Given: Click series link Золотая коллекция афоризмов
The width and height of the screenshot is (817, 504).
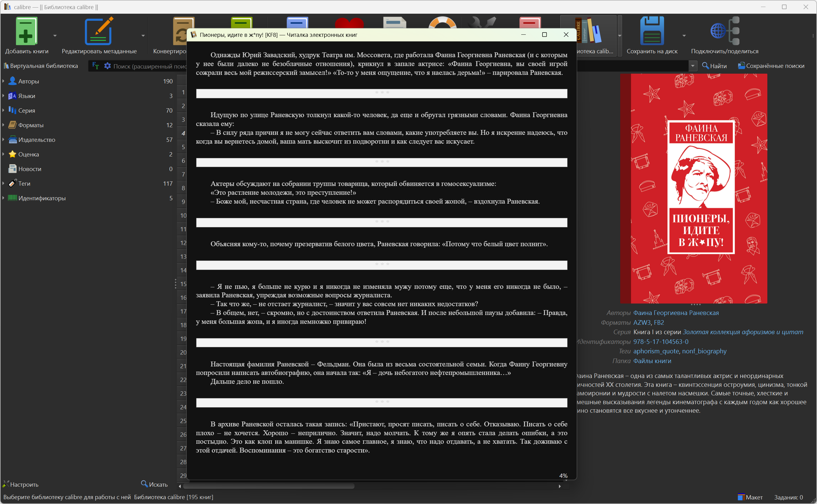Looking at the screenshot, I should click(743, 332).
